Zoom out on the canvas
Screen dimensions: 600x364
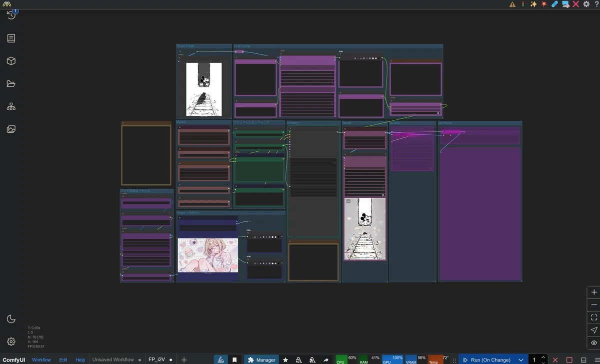[594, 305]
